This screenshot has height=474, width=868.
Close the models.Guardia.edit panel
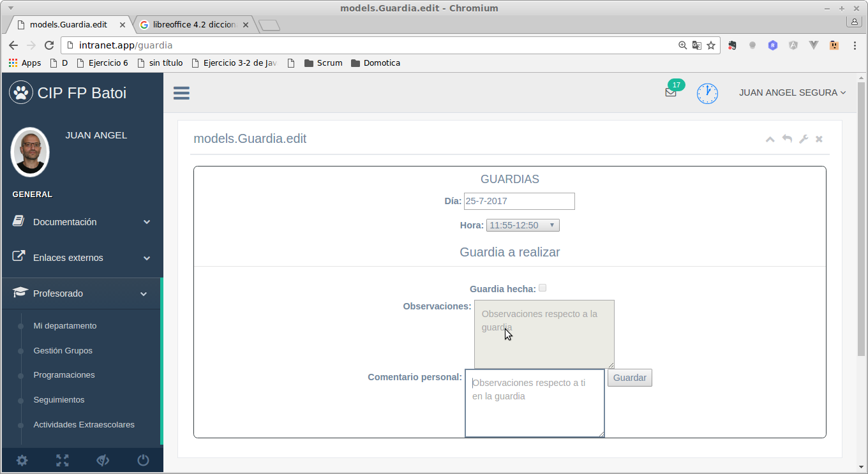click(819, 139)
